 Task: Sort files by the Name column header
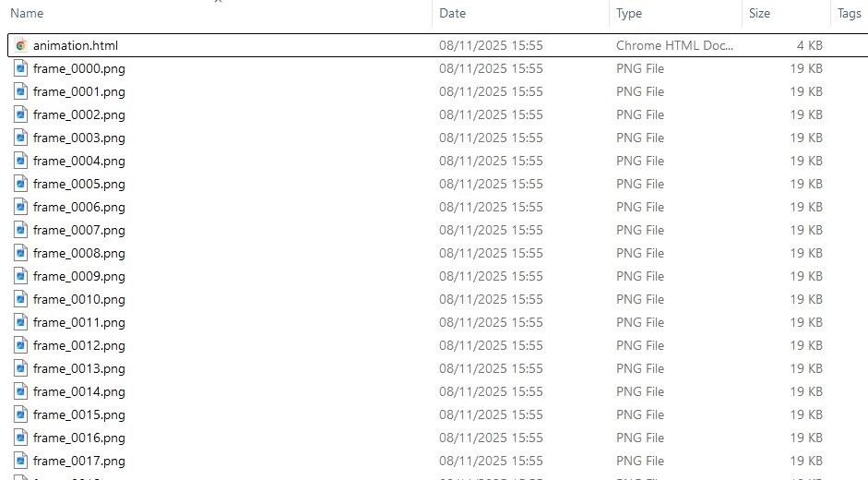pyautogui.click(x=27, y=13)
